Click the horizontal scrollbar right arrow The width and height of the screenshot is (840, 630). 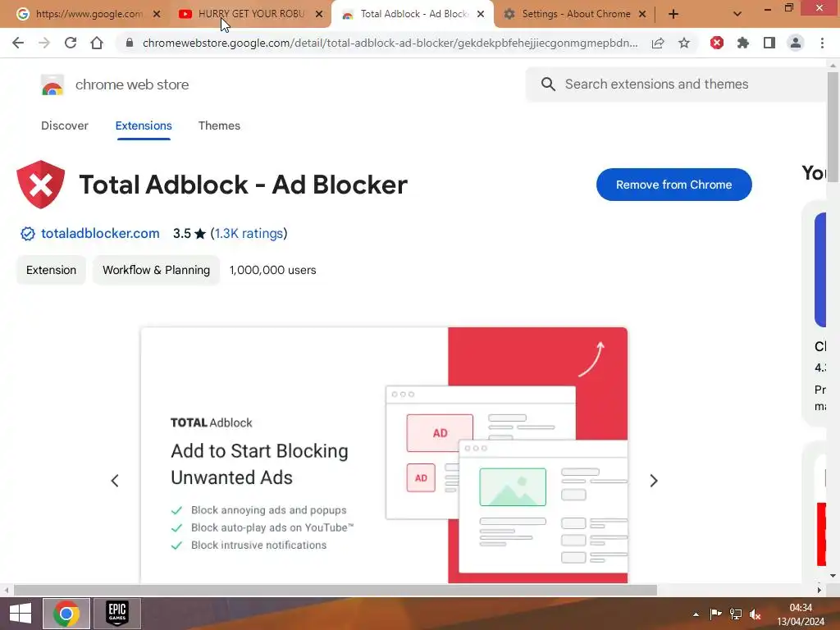tap(819, 590)
